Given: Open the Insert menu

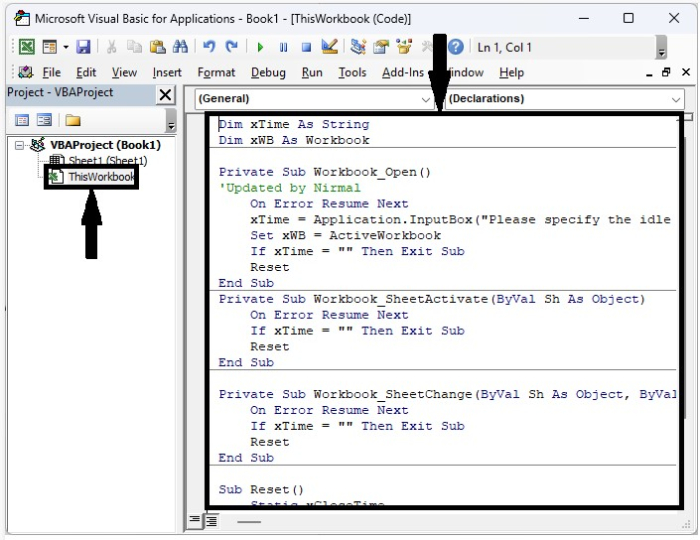Looking at the screenshot, I should [167, 72].
